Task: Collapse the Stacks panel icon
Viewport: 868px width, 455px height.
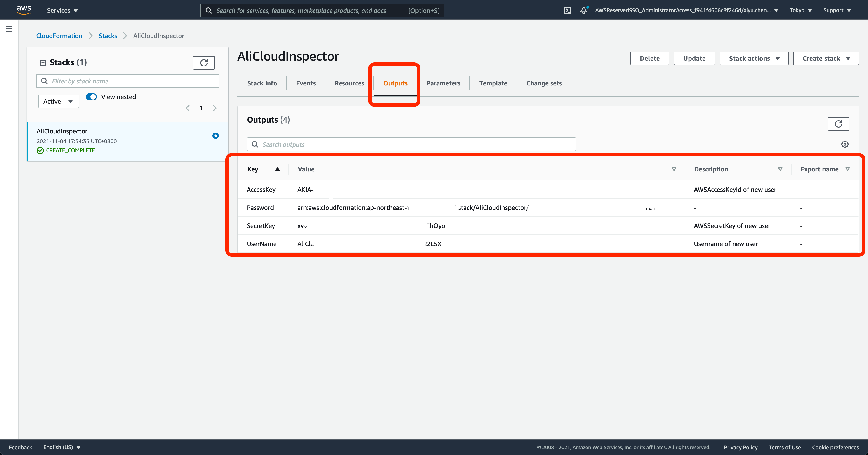Action: (x=43, y=63)
